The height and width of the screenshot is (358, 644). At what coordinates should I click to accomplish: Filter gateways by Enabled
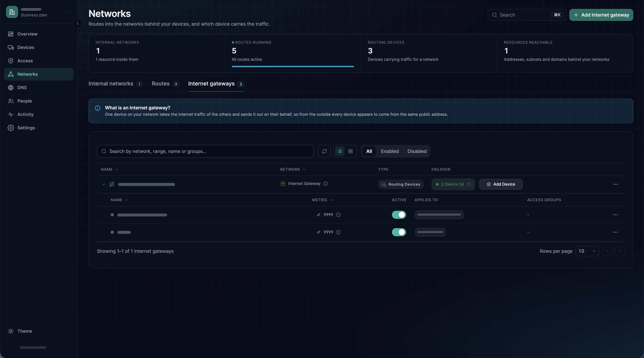point(390,151)
